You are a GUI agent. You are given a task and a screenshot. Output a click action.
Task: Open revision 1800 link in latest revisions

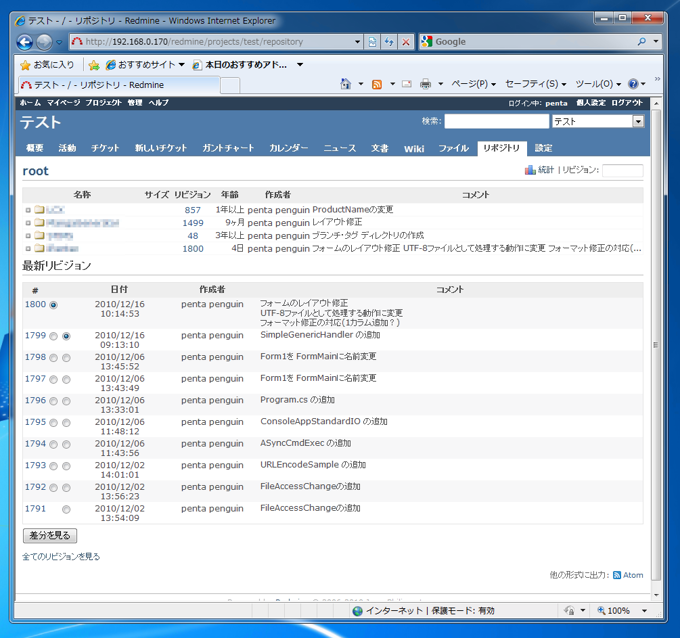(x=35, y=304)
